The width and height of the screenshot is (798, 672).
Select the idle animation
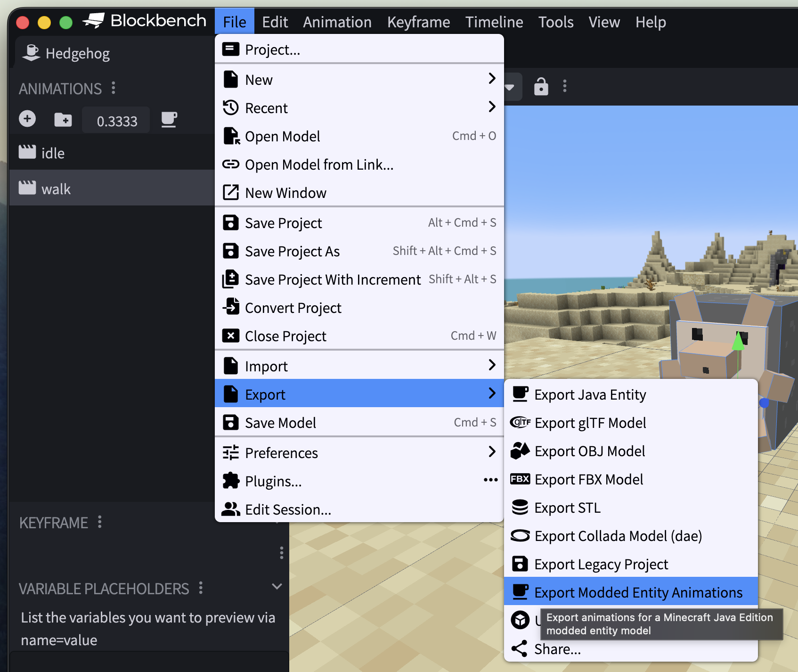pyautogui.click(x=52, y=152)
